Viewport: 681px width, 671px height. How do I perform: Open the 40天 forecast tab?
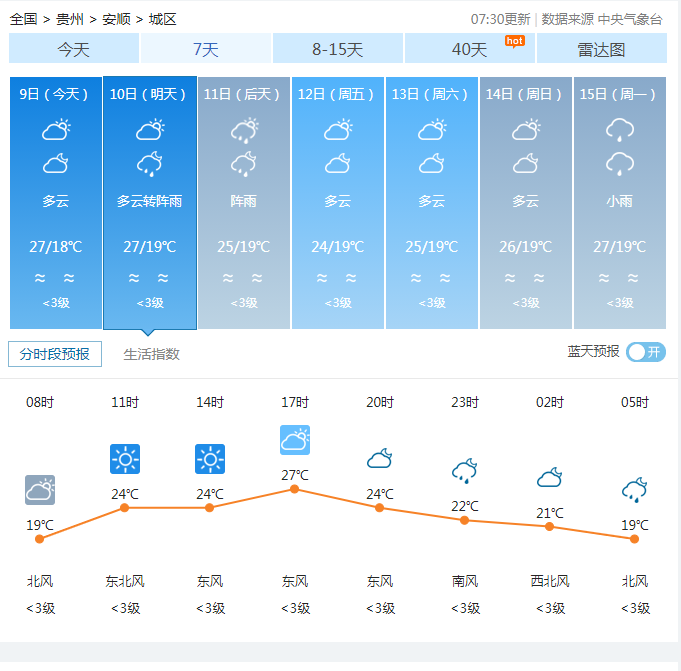[470, 49]
